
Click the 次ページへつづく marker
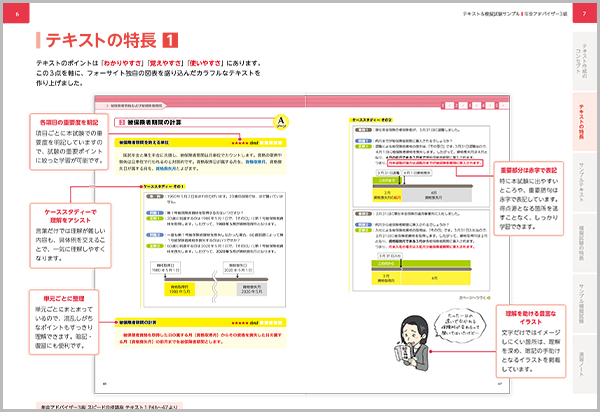click(474, 298)
